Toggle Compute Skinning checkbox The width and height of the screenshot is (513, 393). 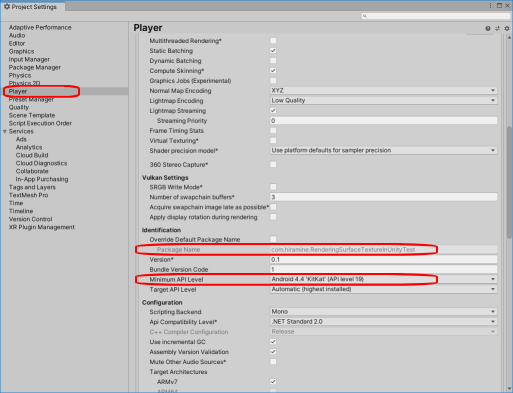click(x=273, y=71)
